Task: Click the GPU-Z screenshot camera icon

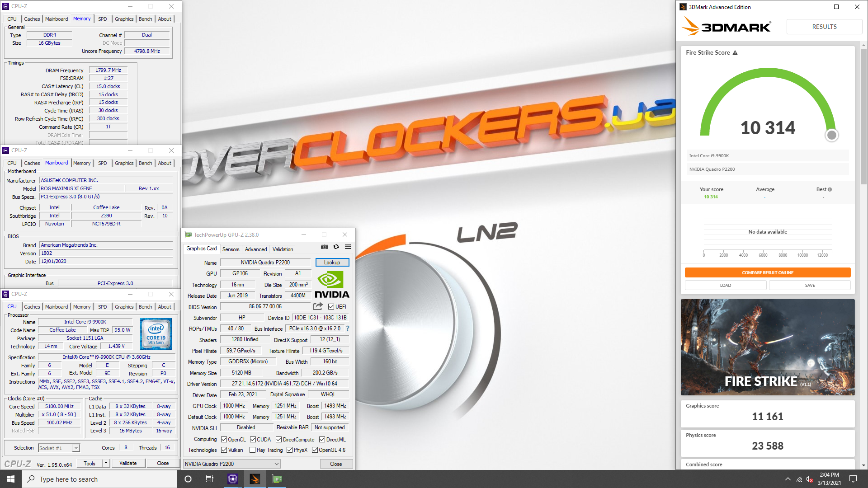Action: pyautogui.click(x=325, y=247)
